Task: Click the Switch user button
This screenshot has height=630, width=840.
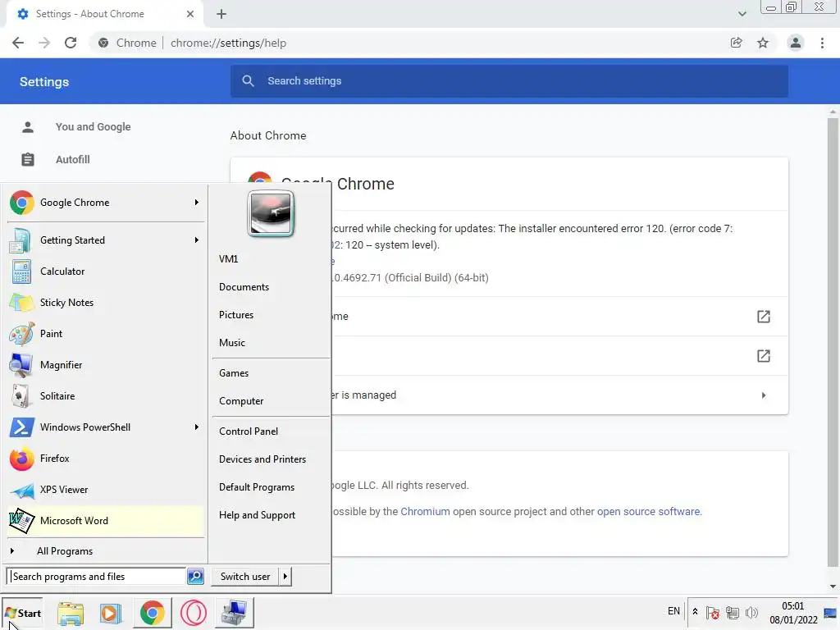Action: [x=244, y=577]
